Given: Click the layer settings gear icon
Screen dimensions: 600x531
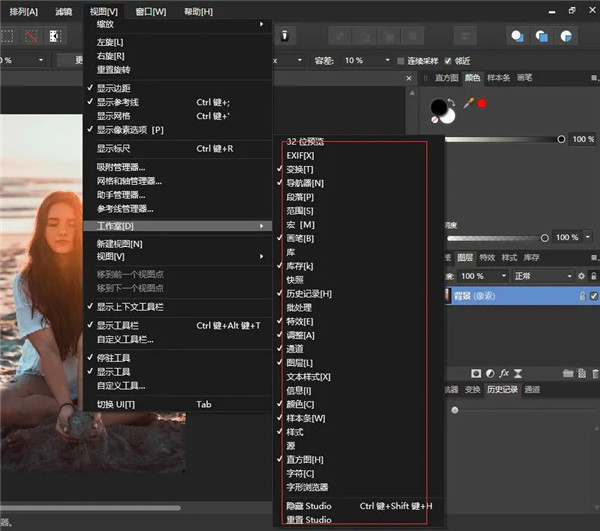Looking at the screenshot, I should coord(581,276).
